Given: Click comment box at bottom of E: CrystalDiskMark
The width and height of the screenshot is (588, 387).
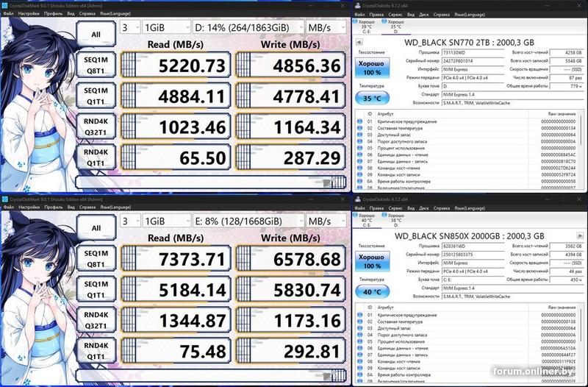Looking at the screenshot, I should click(x=211, y=375).
